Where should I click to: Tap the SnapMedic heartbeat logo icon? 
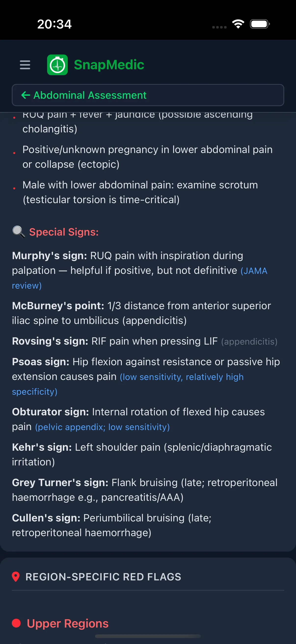click(x=57, y=65)
